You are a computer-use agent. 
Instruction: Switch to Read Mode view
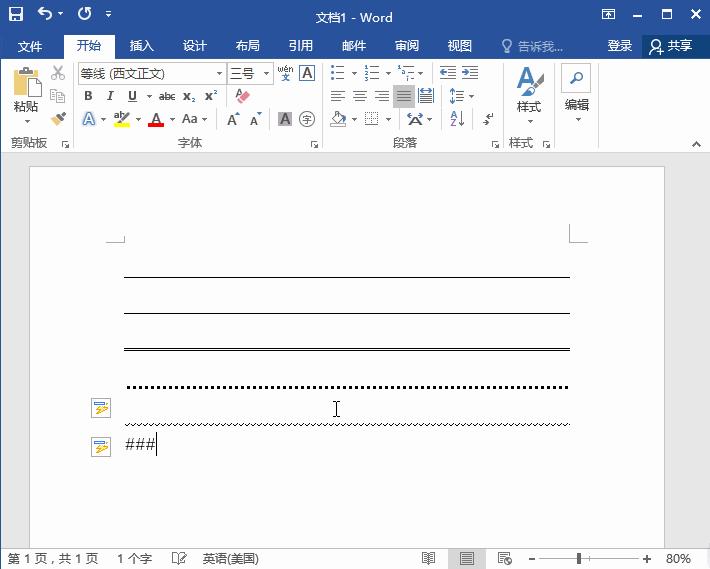point(428,558)
